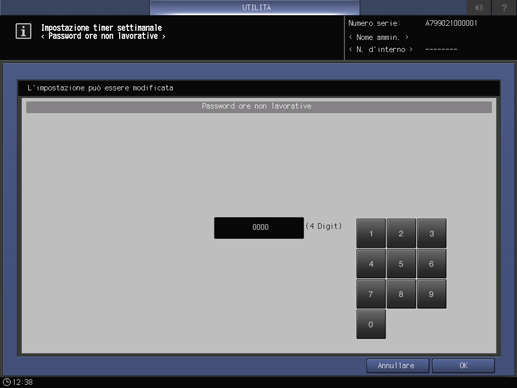The image size is (517, 388).
Task: Click the 'N. d'interno' label
Action: (x=381, y=50)
